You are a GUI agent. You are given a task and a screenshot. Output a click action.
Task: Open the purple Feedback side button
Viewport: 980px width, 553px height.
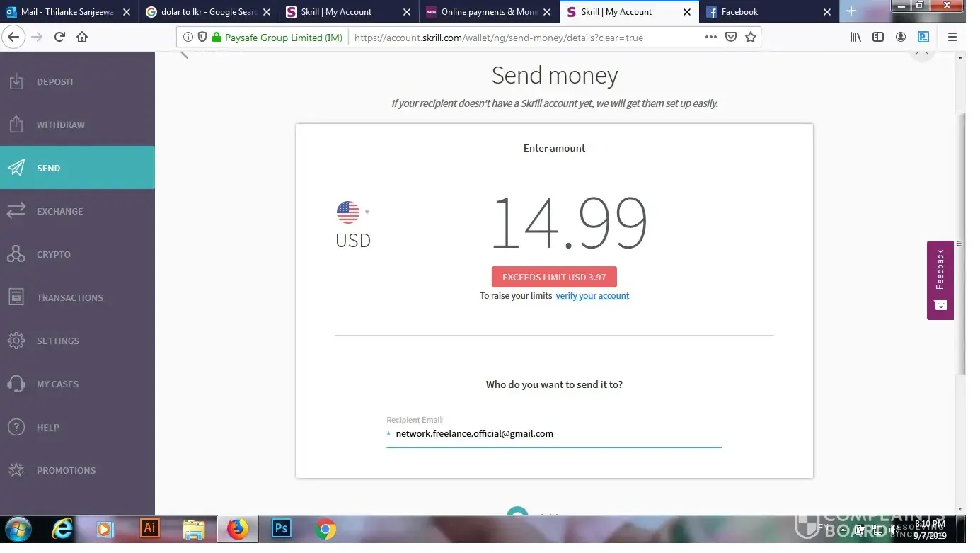(940, 280)
